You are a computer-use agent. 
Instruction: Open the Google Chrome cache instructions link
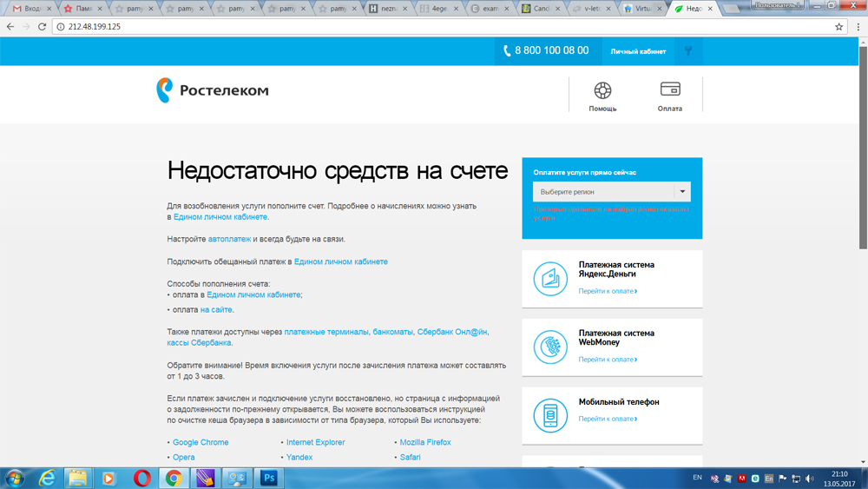pyautogui.click(x=201, y=442)
